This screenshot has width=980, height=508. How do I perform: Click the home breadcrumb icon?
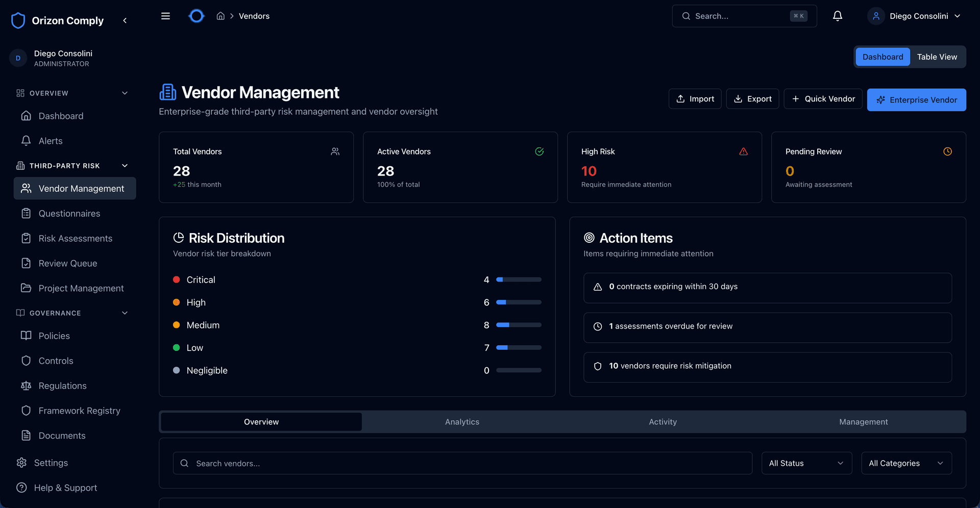pos(220,16)
